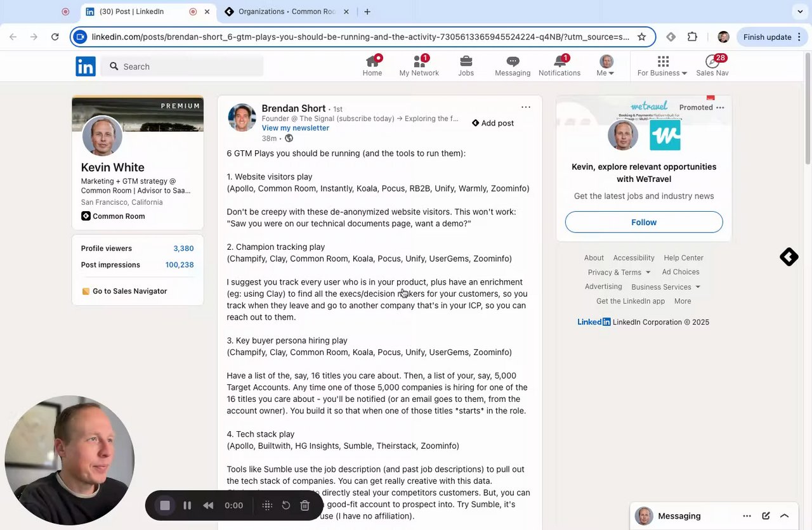Click Get the LinkedIn app link
This screenshot has width=812, height=530.
coord(631,301)
